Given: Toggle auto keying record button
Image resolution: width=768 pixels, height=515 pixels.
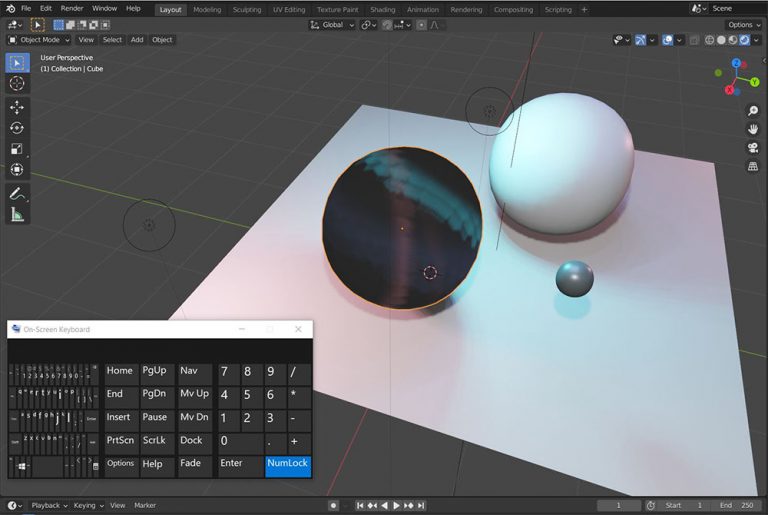Looking at the screenshot, I should (334, 505).
